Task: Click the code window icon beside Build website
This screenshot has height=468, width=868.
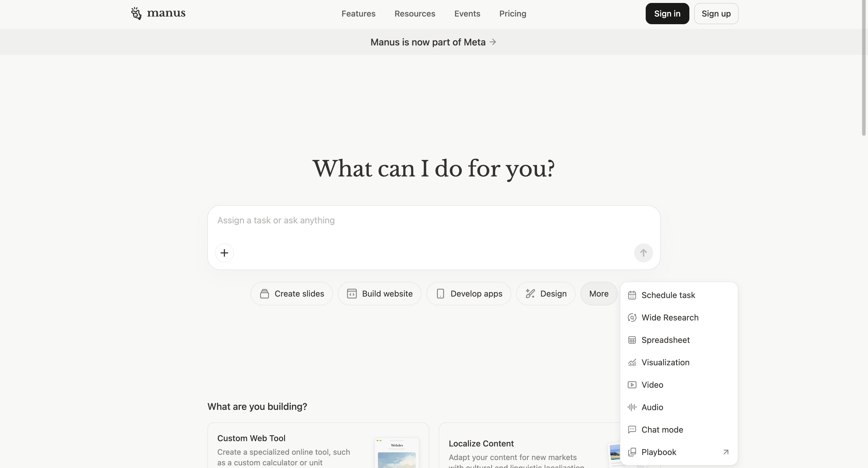Action: click(x=352, y=294)
